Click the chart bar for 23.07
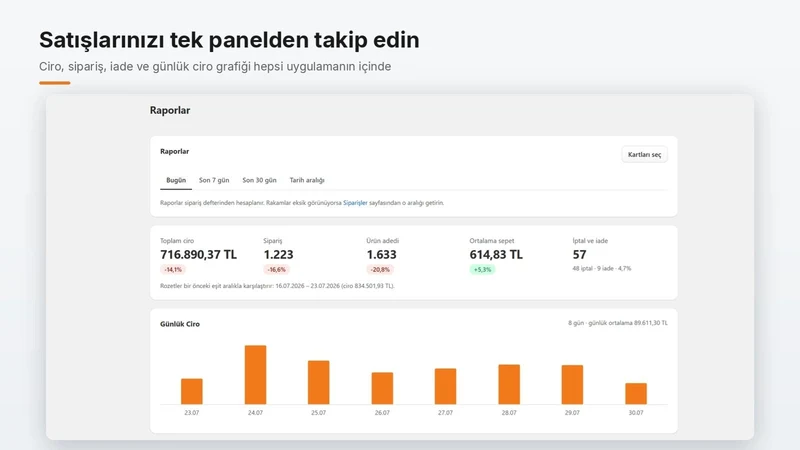 [x=192, y=391]
